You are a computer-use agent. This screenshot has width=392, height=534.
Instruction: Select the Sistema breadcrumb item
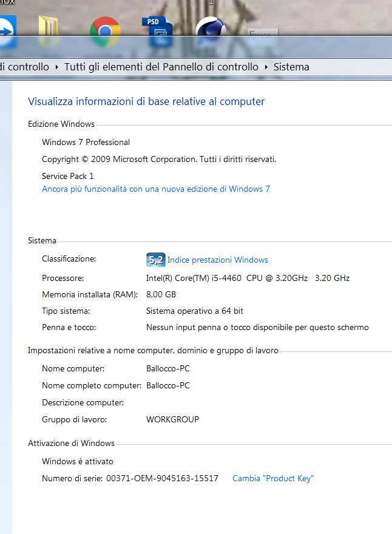tap(291, 67)
